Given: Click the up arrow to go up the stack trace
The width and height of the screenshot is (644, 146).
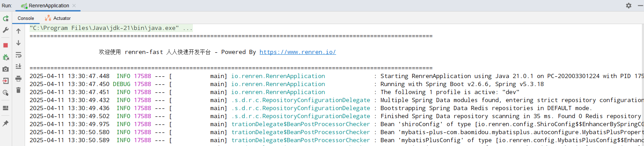Looking at the screenshot, I should (x=18, y=31).
